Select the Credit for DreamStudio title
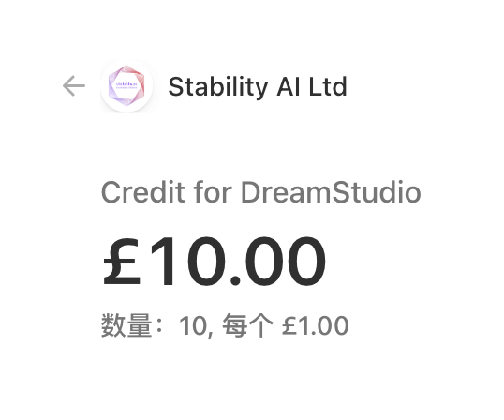The width and height of the screenshot is (504, 420). pos(261,192)
